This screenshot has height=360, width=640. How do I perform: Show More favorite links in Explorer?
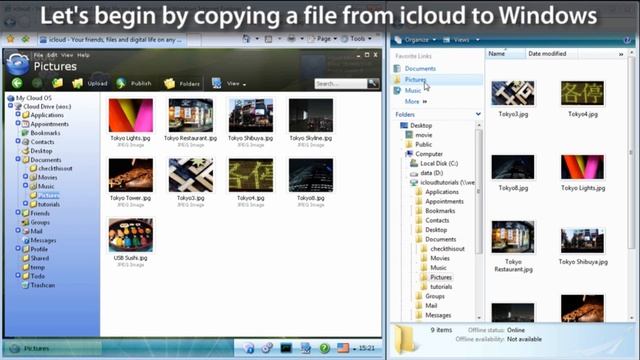[x=416, y=101]
